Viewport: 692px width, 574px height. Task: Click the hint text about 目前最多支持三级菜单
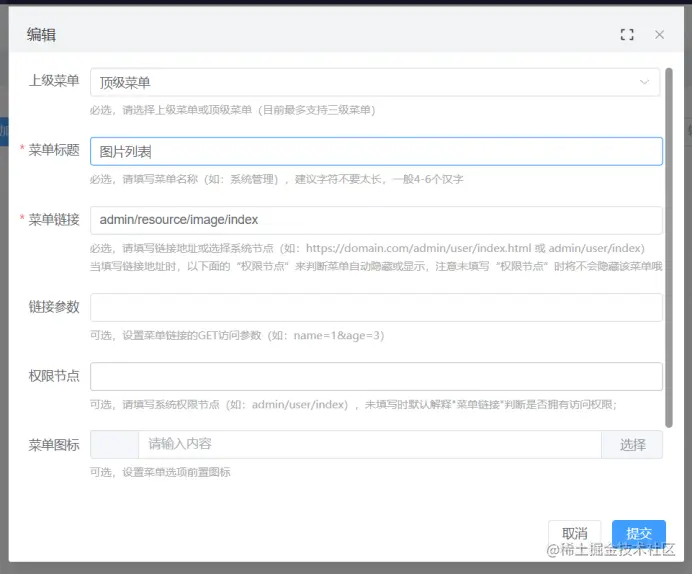233,110
